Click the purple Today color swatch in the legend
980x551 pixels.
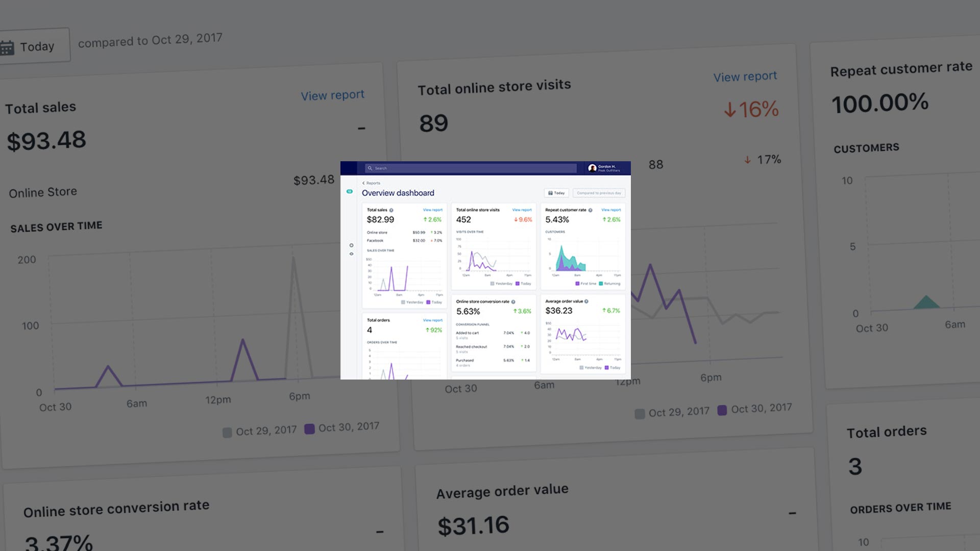click(x=428, y=303)
